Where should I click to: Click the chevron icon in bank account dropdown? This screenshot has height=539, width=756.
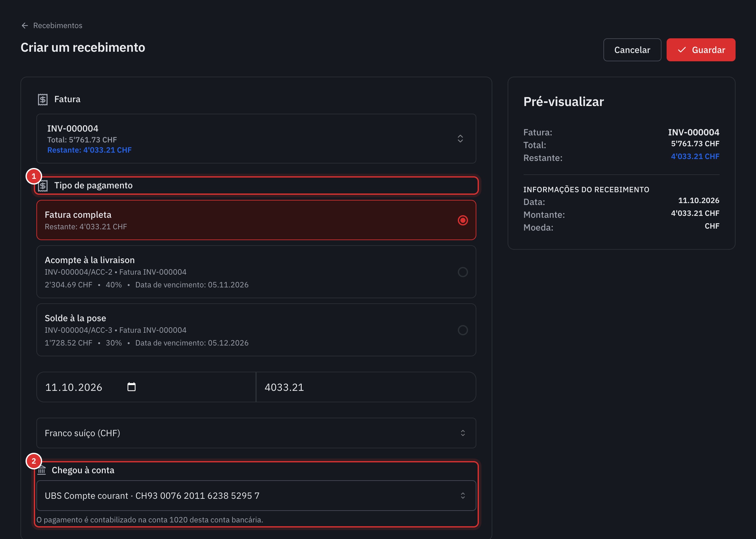(x=463, y=496)
